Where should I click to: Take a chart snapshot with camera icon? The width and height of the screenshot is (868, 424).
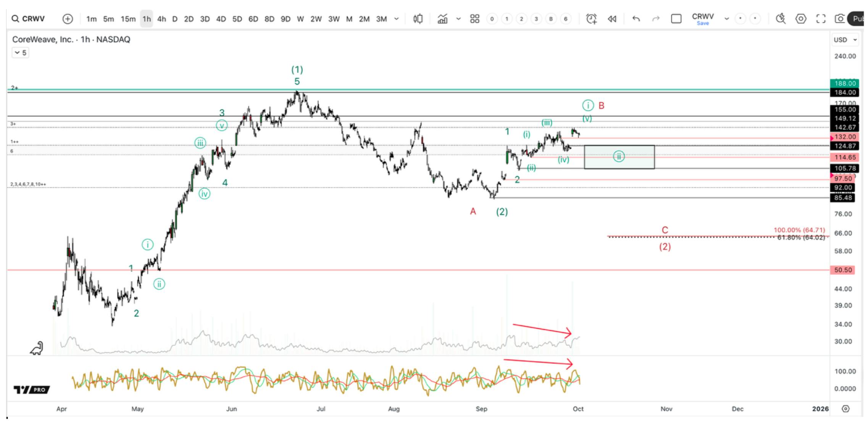point(839,19)
